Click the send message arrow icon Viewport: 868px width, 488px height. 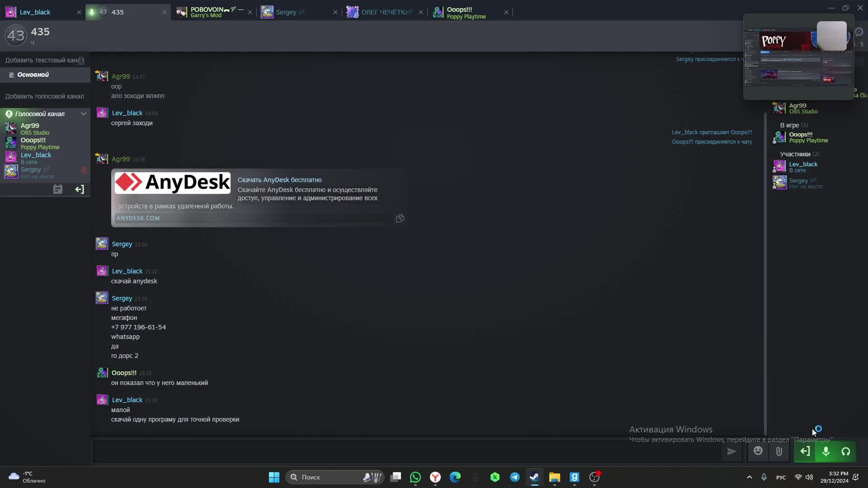(x=731, y=451)
